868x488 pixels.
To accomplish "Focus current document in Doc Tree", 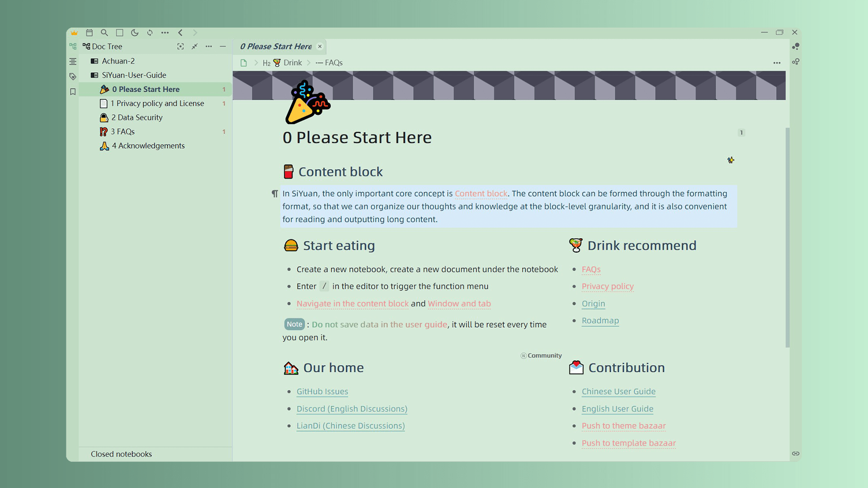I will click(x=180, y=47).
